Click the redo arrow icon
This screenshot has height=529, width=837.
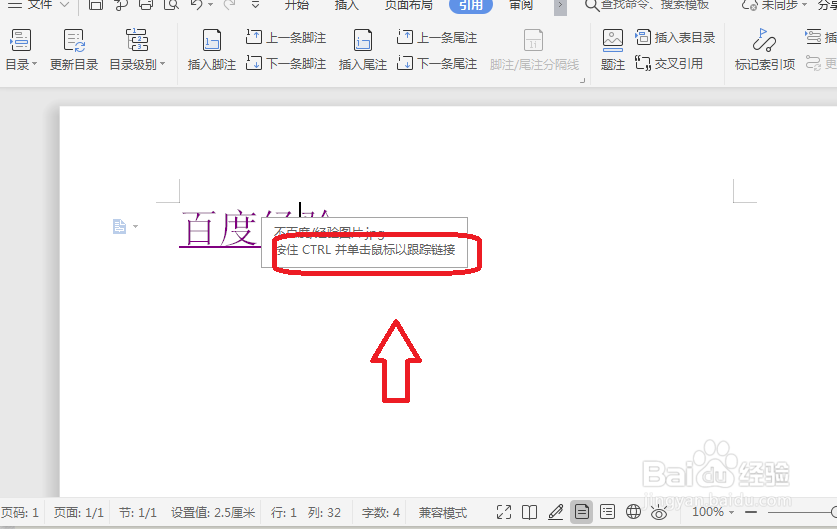pos(230,5)
